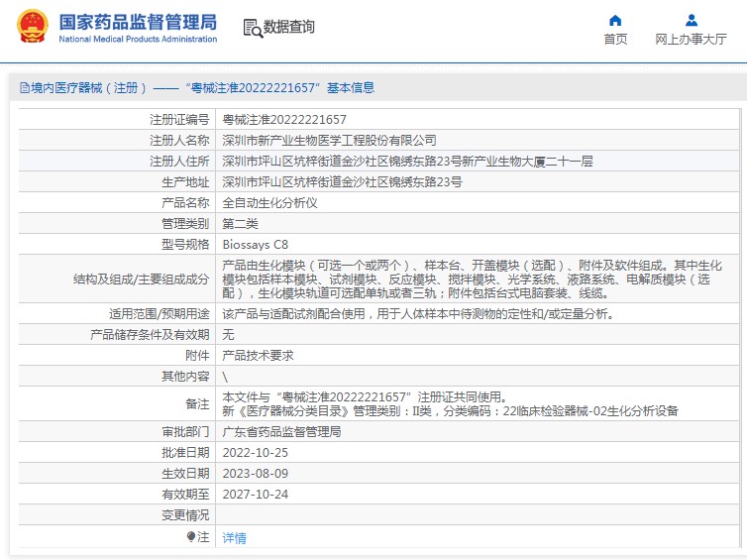
Task: Click approval date 2022-10-25
Action: pos(256,453)
